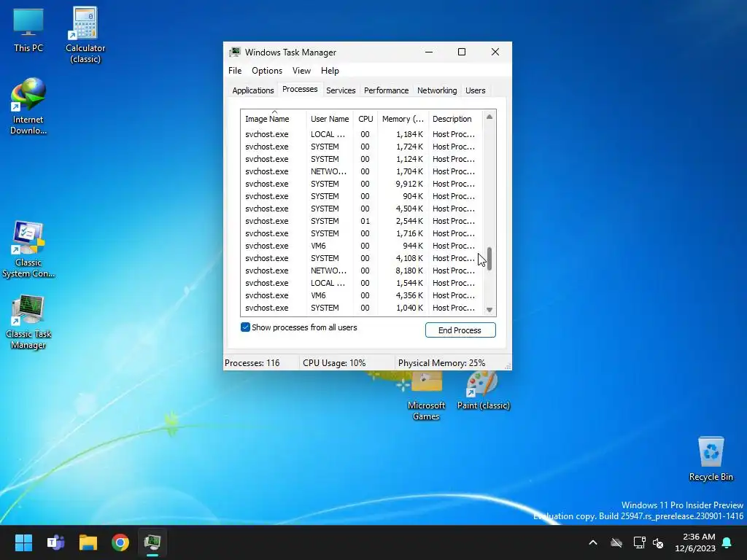Click the Task Manager title bar icon
Viewport: 747px width, 560px height.
tap(234, 52)
